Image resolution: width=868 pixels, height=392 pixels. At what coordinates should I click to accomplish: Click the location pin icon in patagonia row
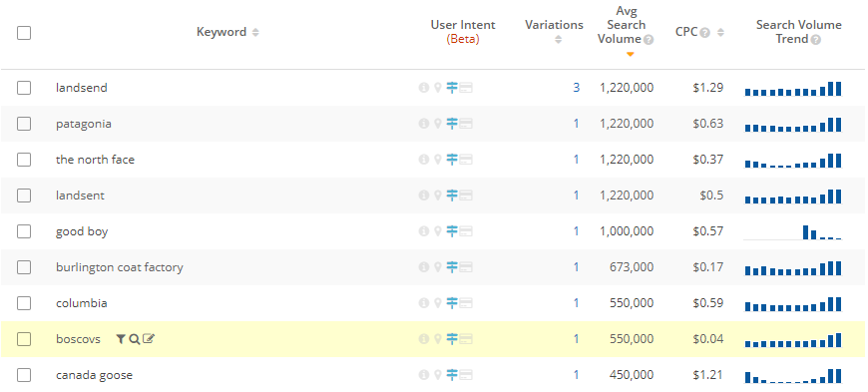[x=437, y=124]
